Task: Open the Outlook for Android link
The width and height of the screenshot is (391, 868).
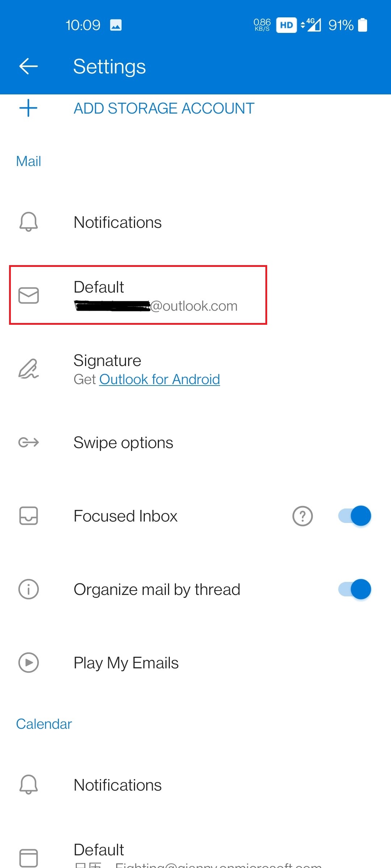Action: (160, 379)
